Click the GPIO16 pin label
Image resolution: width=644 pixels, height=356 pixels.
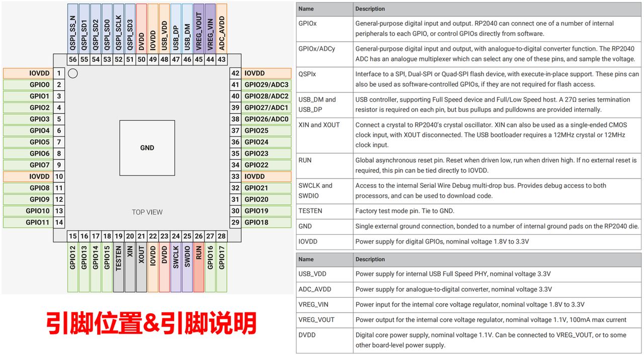click(210, 267)
